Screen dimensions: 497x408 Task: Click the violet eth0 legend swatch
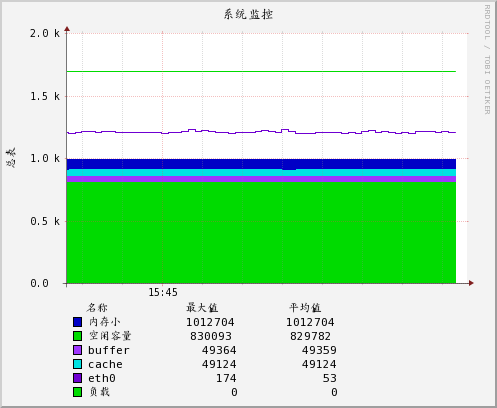(x=77, y=378)
